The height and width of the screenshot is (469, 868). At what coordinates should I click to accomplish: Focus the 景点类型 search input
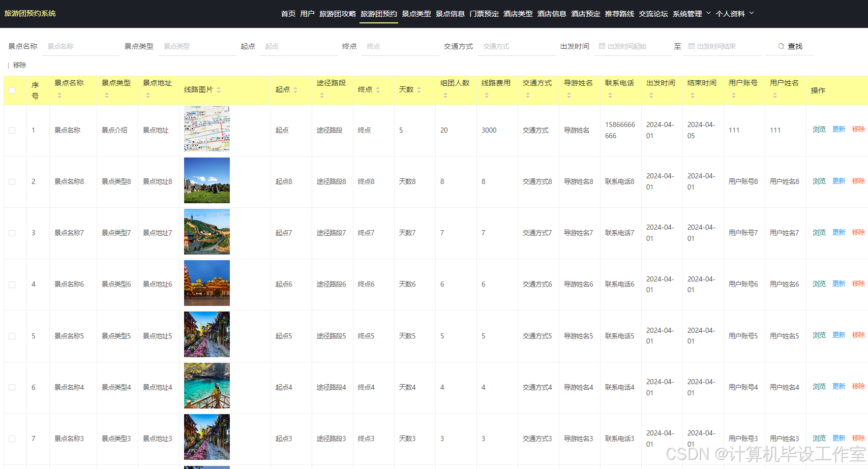[x=197, y=46]
